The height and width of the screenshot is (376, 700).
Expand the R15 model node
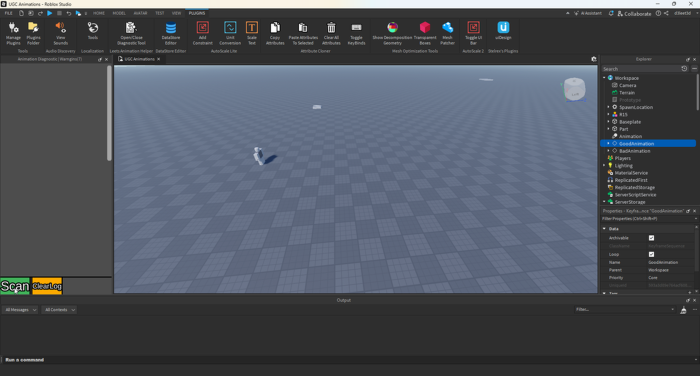coord(608,114)
